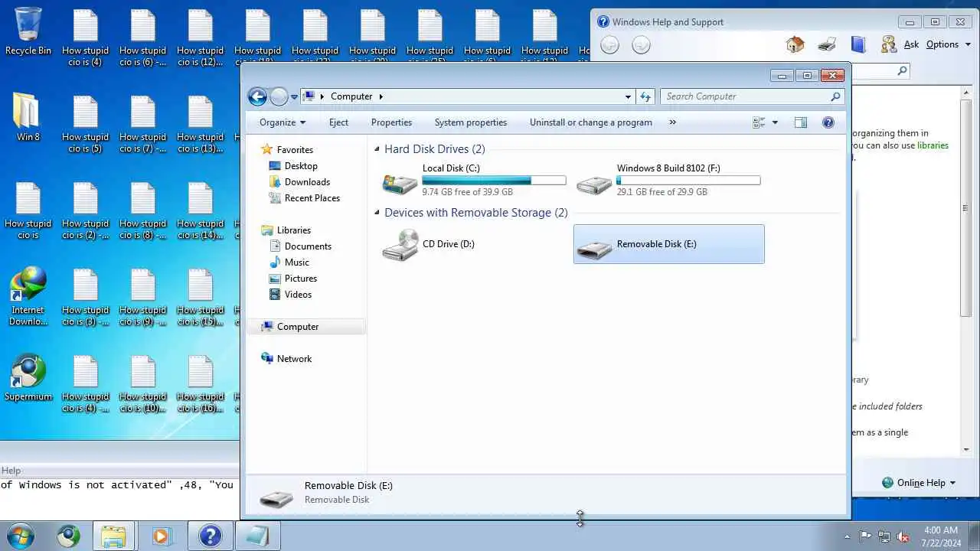
Task: Click the search magnifier icon in Explorer
Action: (835, 96)
